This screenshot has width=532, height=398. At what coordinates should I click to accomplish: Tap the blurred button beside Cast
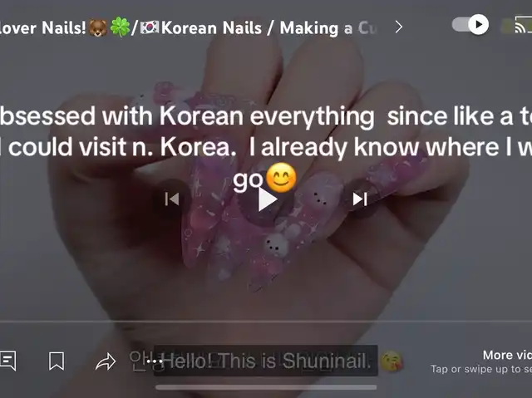pos(506,27)
